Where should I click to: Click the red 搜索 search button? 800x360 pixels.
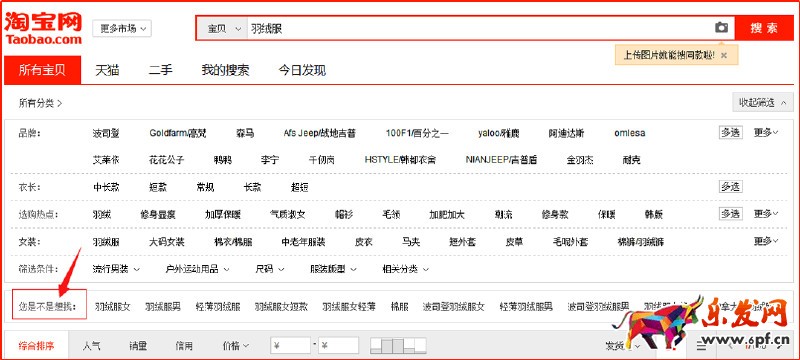(x=764, y=28)
